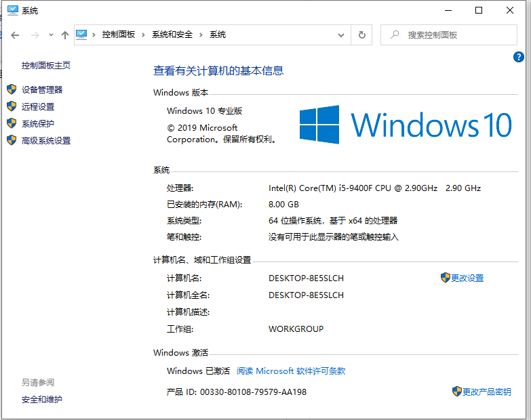
Task: Open 阅读 Microsoft 软件许可条款 link
Action: coord(291,371)
